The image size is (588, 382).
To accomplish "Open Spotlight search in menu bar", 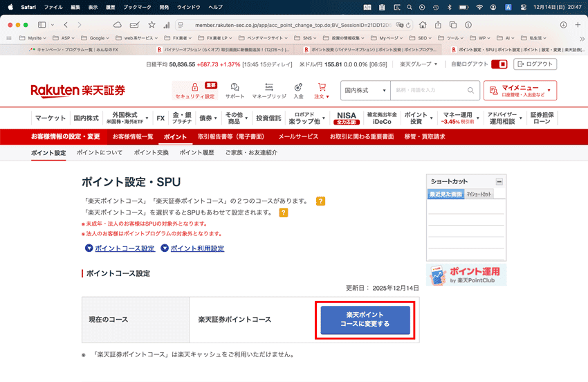I will 410,7.
